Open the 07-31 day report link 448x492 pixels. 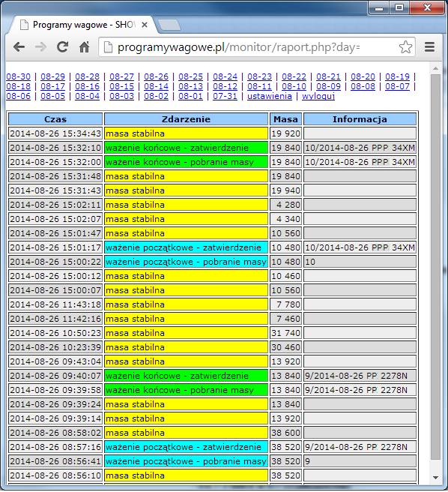pos(225,96)
